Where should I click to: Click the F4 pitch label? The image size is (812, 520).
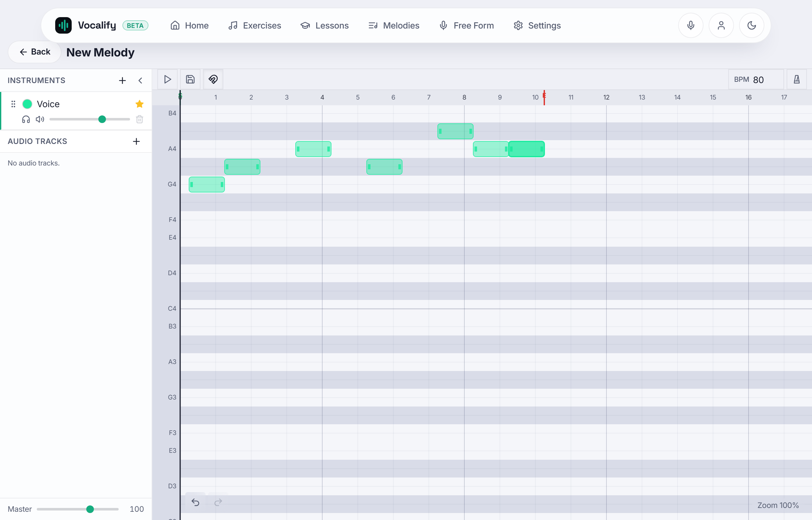click(172, 220)
